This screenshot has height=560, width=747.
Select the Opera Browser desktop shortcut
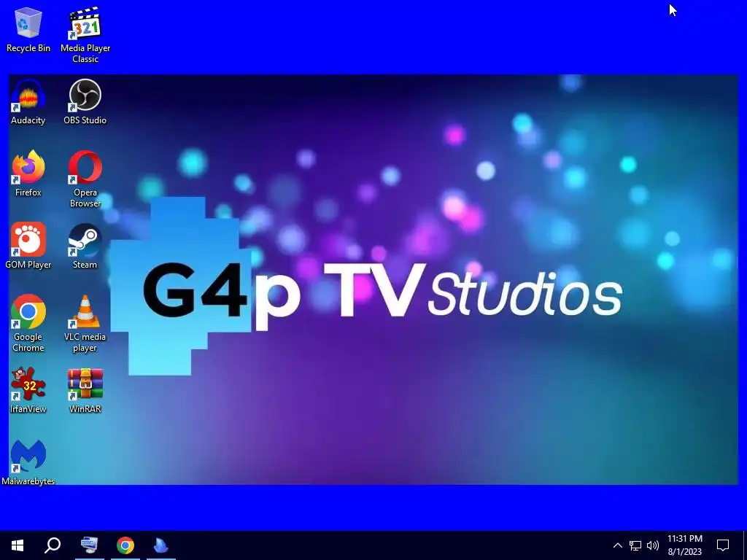point(85,179)
